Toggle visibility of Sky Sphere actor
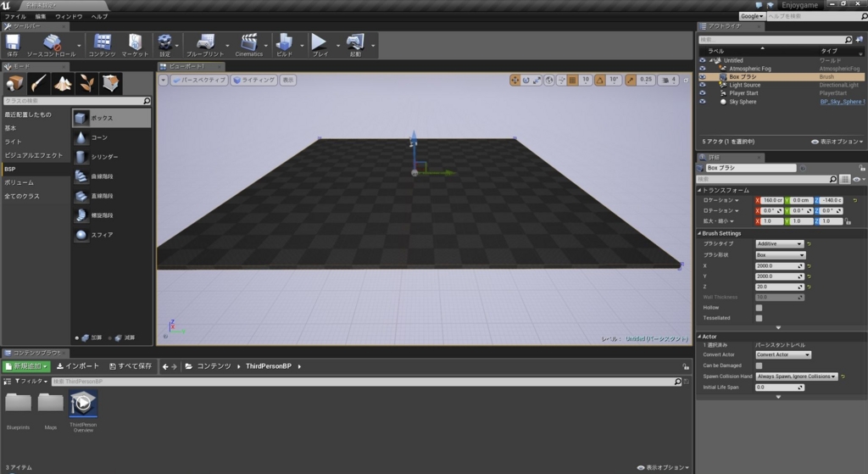 pyautogui.click(x=703, y=102)
